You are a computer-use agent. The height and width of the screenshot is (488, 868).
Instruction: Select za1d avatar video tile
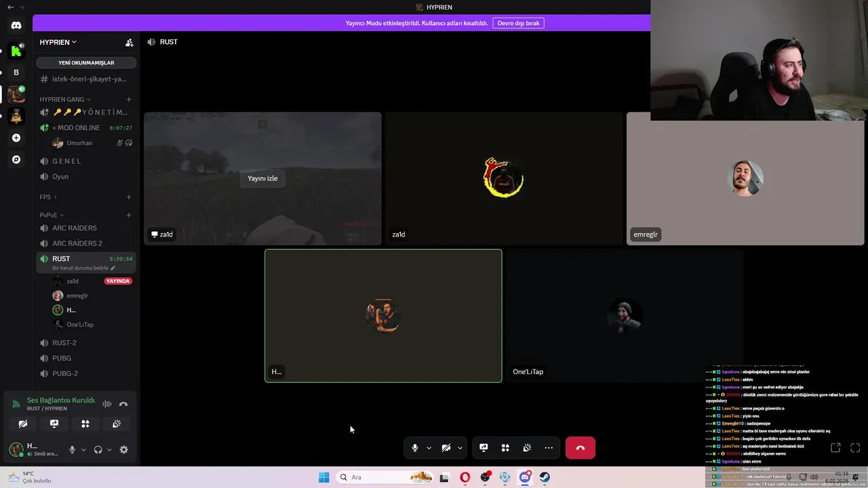click(x=504, y=178)
